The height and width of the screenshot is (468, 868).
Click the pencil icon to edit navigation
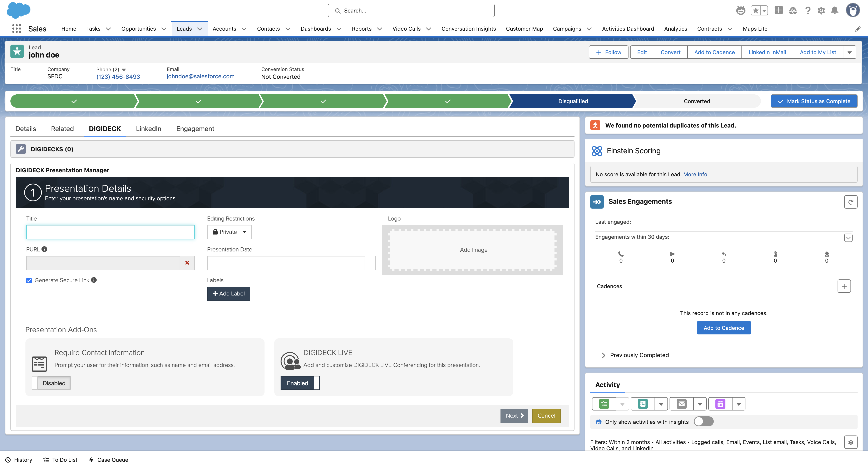[x=858, y=29]
